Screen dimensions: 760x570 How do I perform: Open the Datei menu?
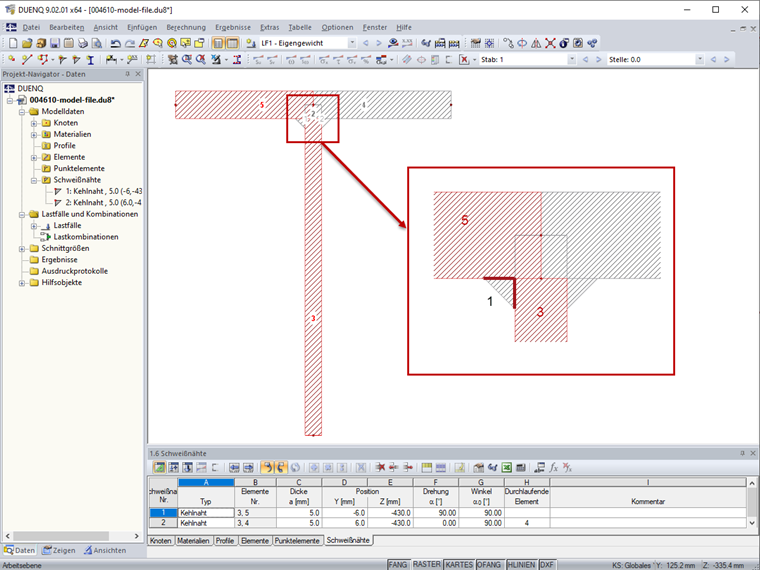[x=32, y=28]
